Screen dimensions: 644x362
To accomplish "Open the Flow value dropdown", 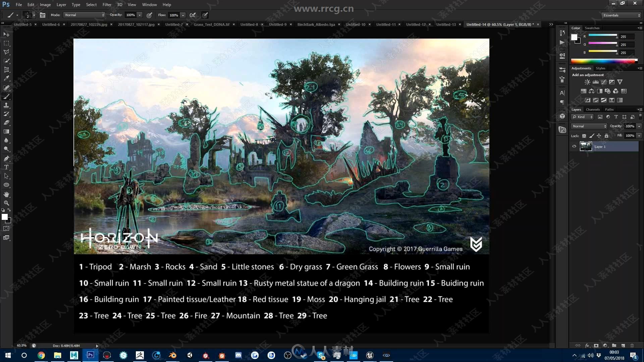I will pyautogui.click(x=183, y=15).
